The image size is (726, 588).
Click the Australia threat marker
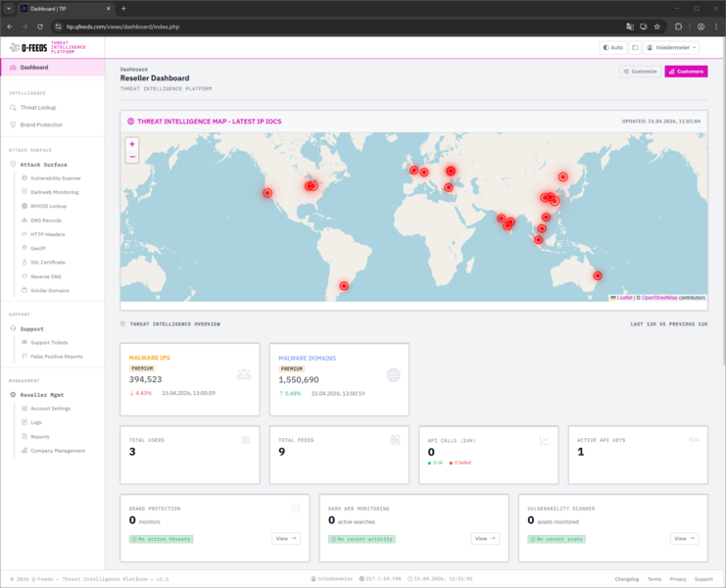[598, 276]
